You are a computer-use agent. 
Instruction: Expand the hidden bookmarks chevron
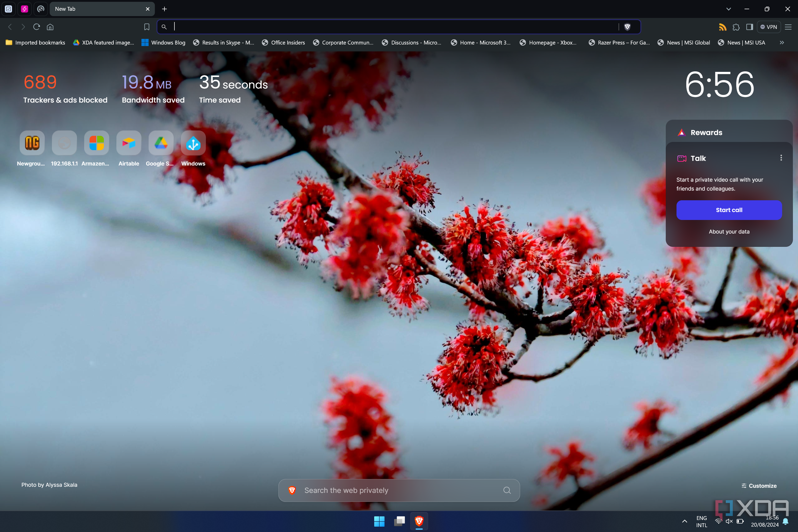pos(782,42)
